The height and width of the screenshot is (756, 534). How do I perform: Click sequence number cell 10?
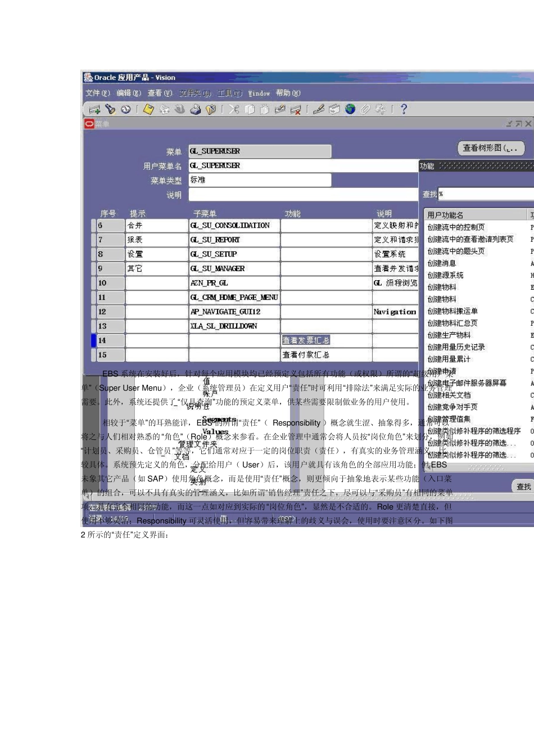click(110, 283)
